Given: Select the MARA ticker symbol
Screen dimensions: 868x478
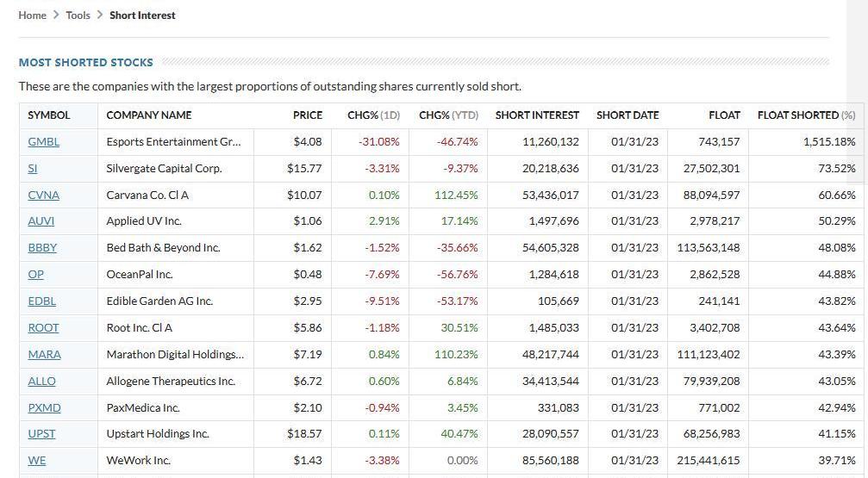Looking at the screenshot, I should click(44, 355).
